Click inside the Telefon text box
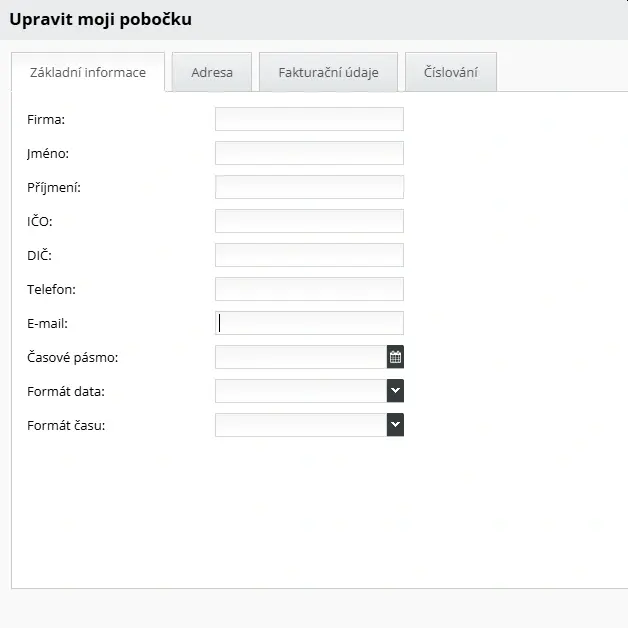This screenshot has height=628, width=628. 309,289
